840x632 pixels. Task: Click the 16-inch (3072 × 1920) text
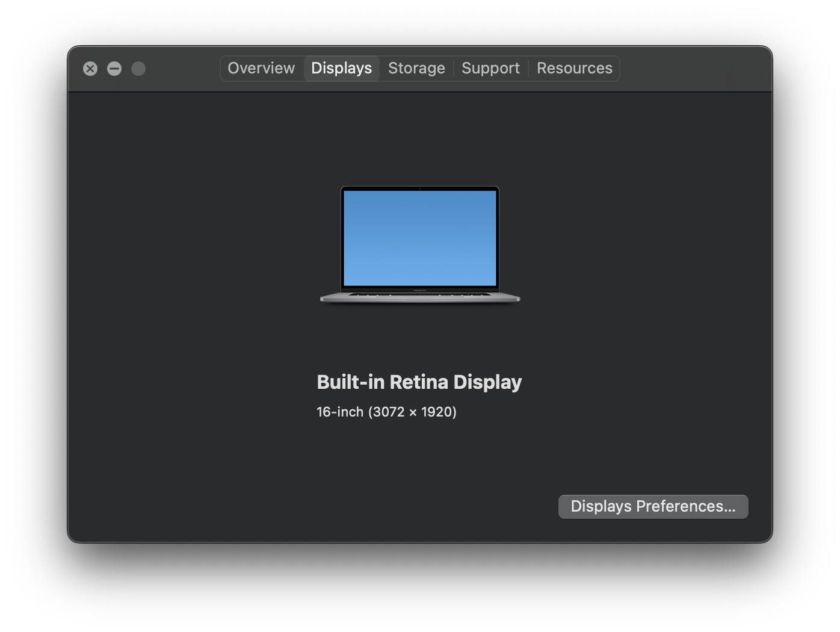click(x=386, y=412)
